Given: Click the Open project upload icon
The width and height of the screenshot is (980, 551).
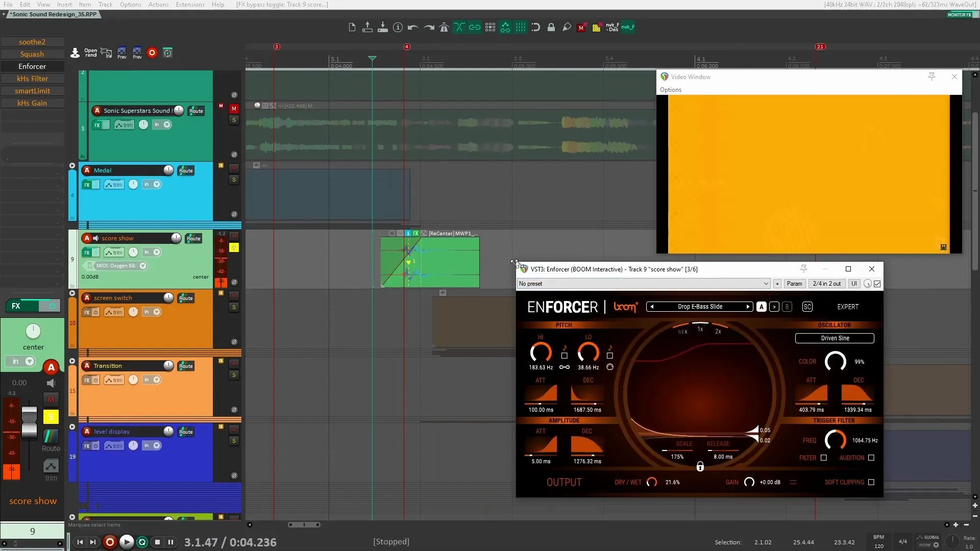Looking at the screenshot, I should point(367,28).
